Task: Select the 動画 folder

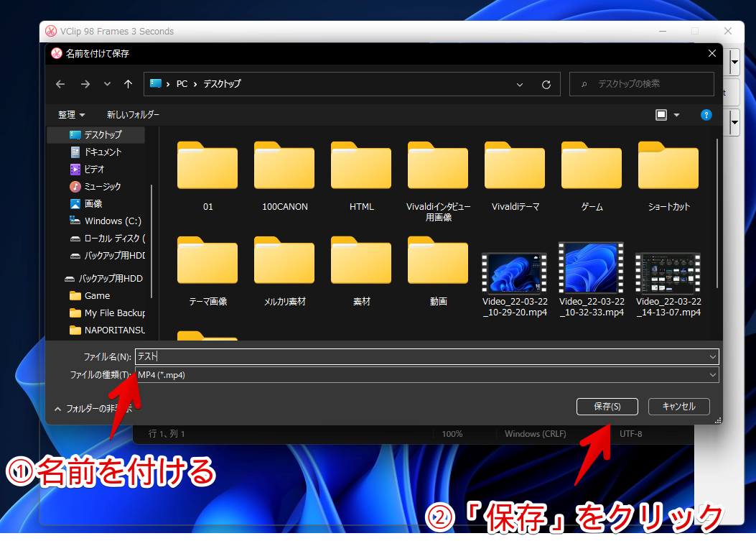Action: click(x=438, y=272)
